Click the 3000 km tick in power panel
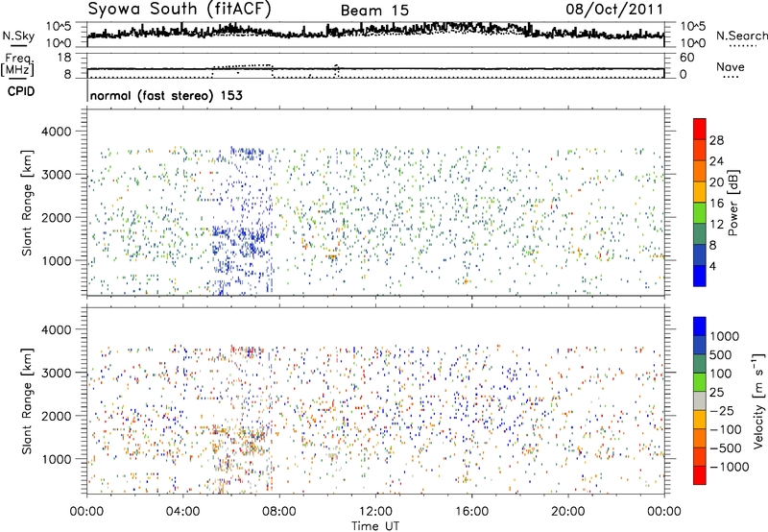Viewport: 768px width, 532px height. (57, 175)
